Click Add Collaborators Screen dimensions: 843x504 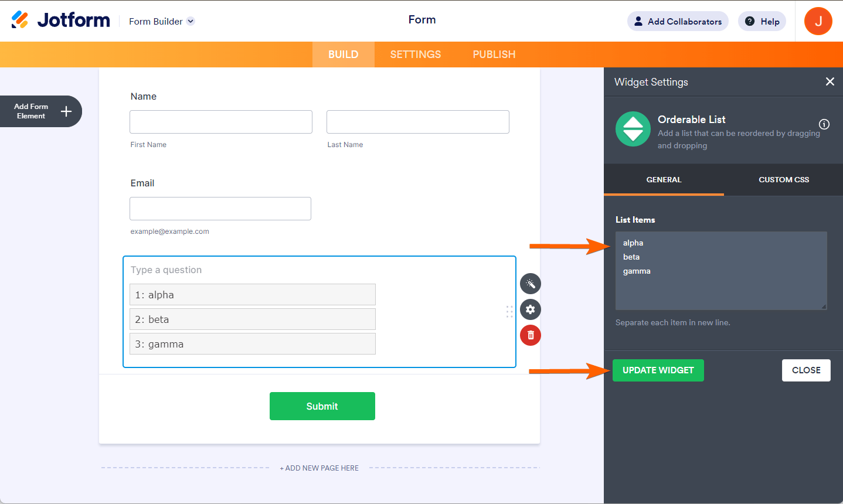(x=678, y=21)
